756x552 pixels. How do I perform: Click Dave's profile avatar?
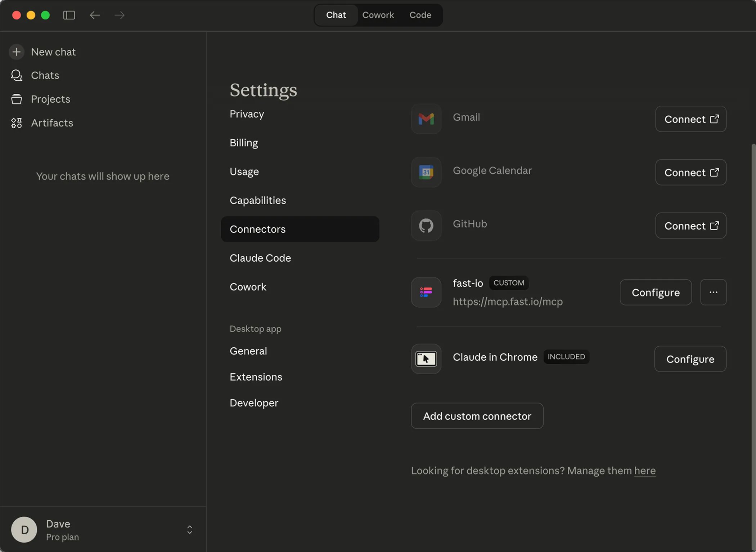(x=24, y=530)
